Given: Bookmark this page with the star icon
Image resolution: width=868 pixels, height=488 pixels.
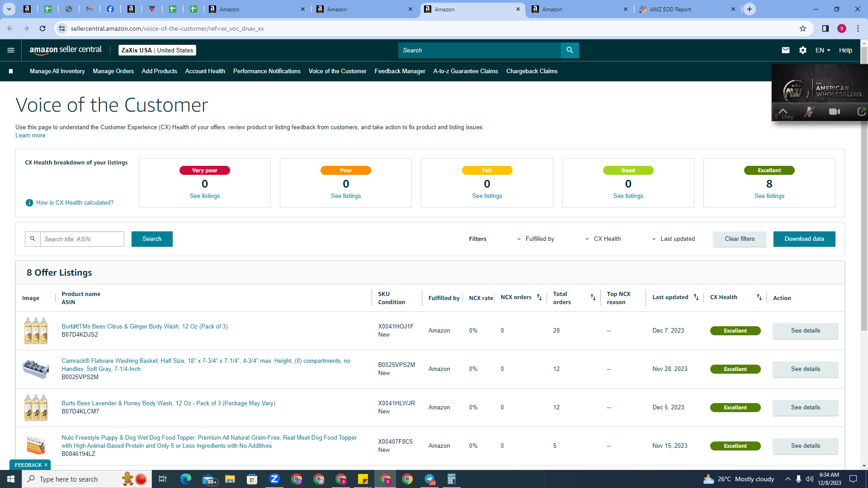Looking at the screenshot, I should point(803,28).
